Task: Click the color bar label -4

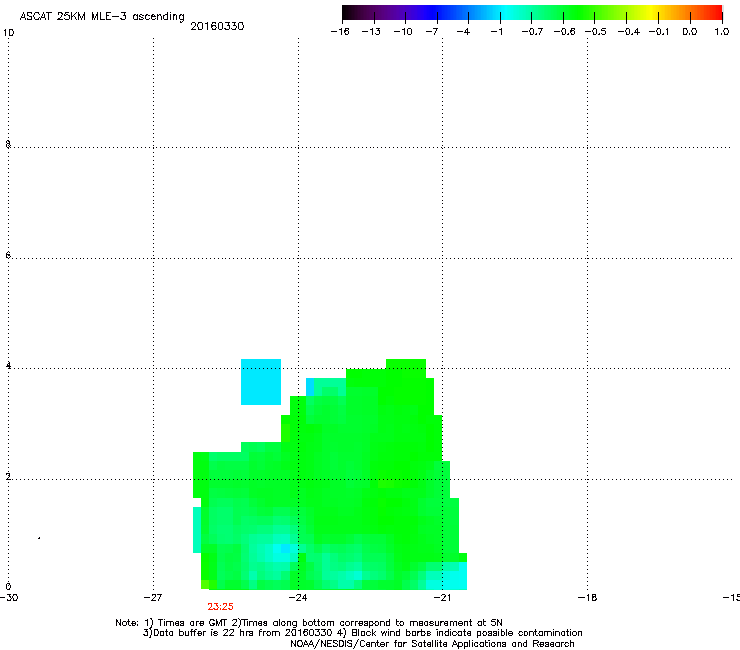Action: point(463,32)
